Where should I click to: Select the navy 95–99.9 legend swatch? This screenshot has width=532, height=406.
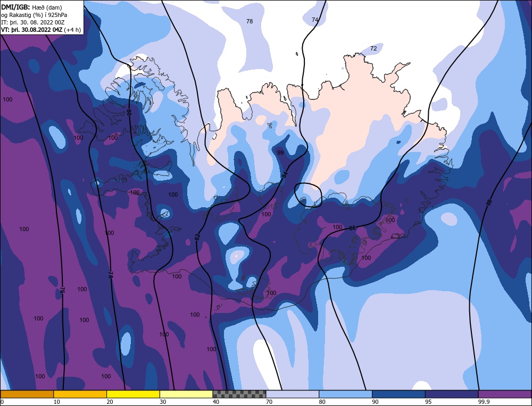pos(452,394)
